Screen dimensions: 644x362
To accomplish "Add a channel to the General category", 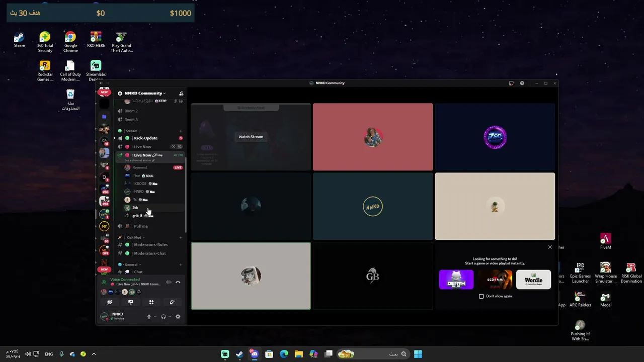I will coord(181,264).
